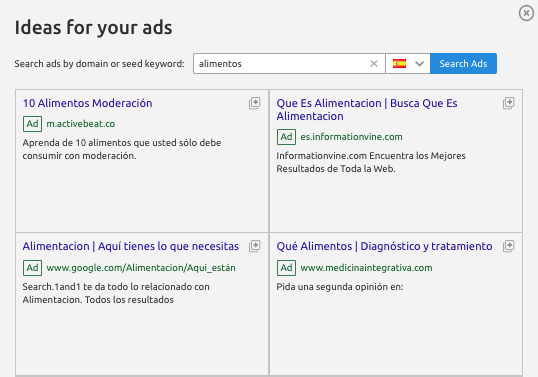Screen dimensions: 538x377
Task: Copy the Que Es Alimentacion ad
Action: [x=508, y=103]
